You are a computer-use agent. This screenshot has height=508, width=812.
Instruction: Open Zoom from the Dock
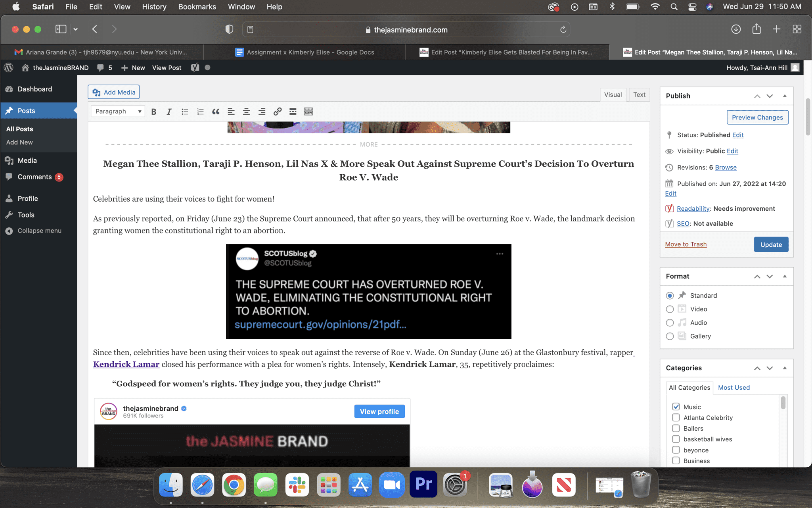392,485
